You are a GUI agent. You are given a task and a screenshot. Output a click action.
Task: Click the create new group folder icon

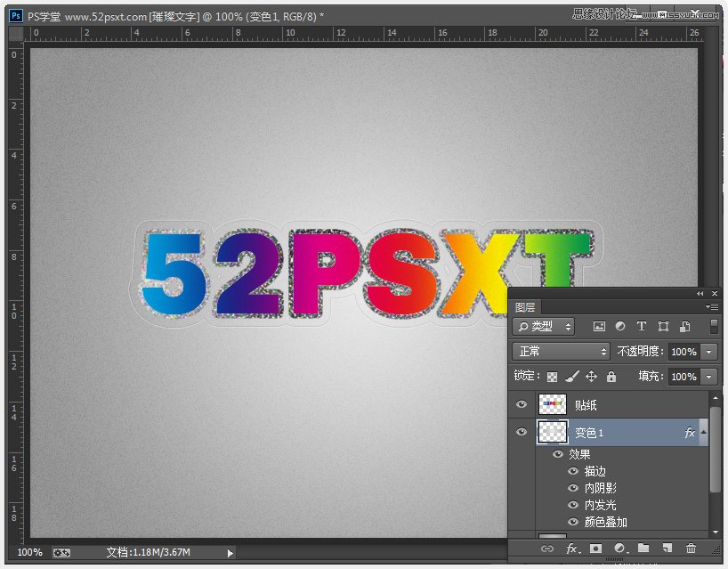click(x=643, y=549)
